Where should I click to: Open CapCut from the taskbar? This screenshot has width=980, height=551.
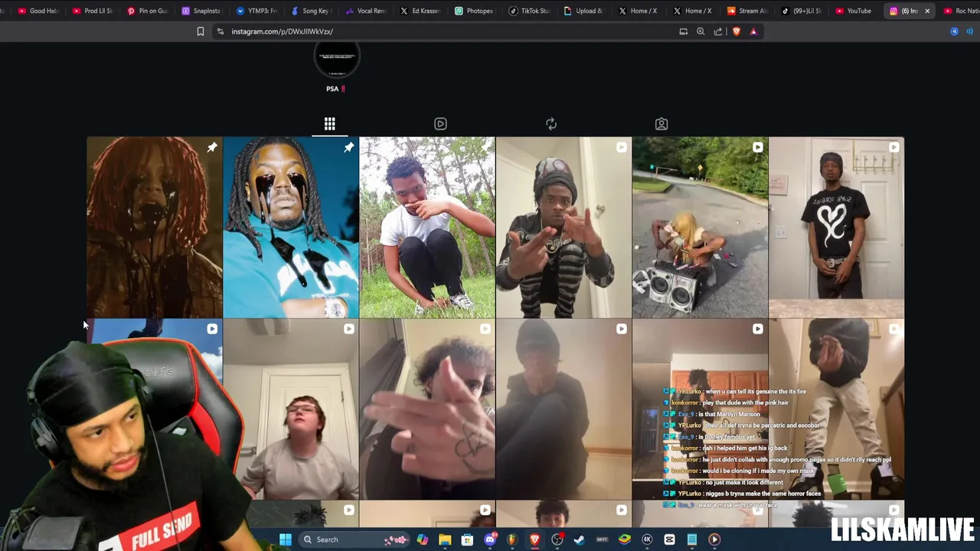[x=669, y=540]
